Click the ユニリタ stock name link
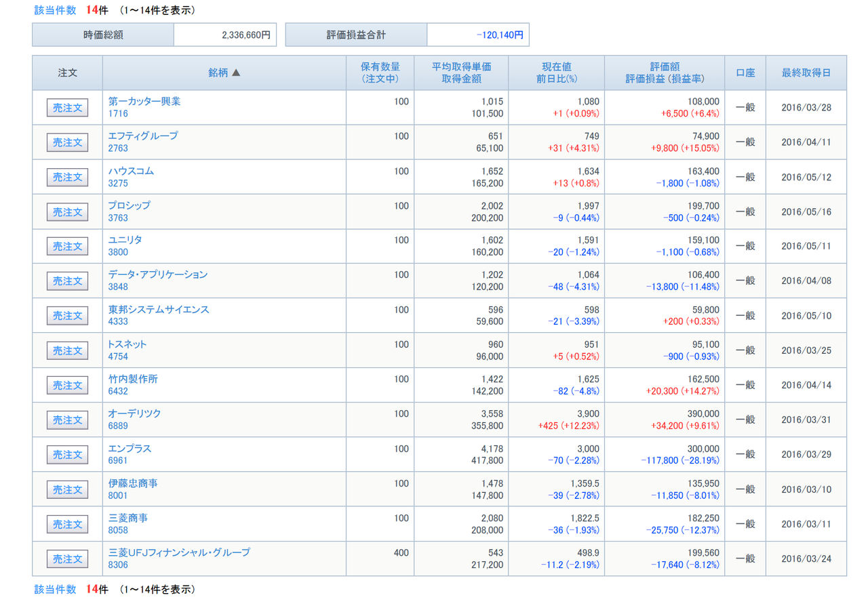Screen dimensions: 868x606 pos(125,240)
